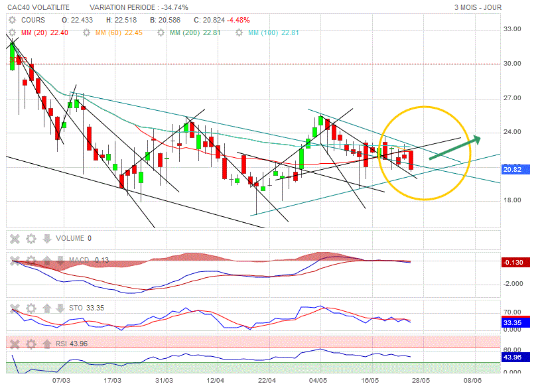Click the CAC40 VOLATILITE title
The height and width of the screenshot is (392, 542).
(38, 7)
